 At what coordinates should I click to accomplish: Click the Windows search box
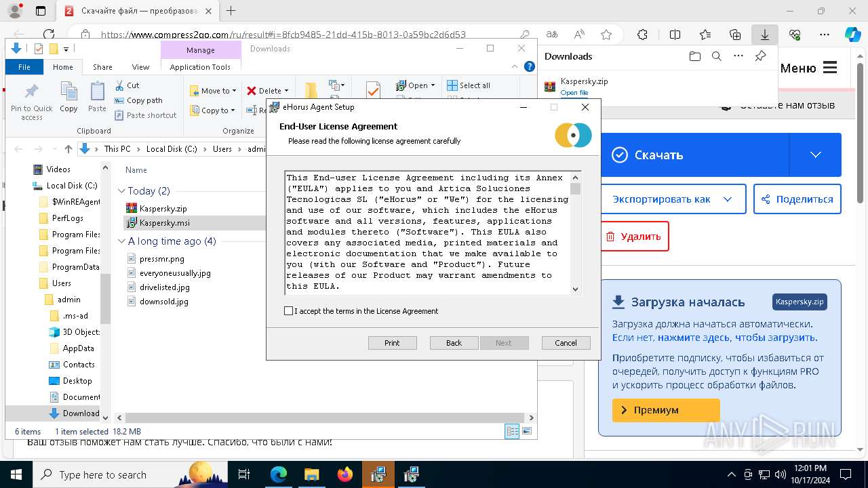pos(130,474)
